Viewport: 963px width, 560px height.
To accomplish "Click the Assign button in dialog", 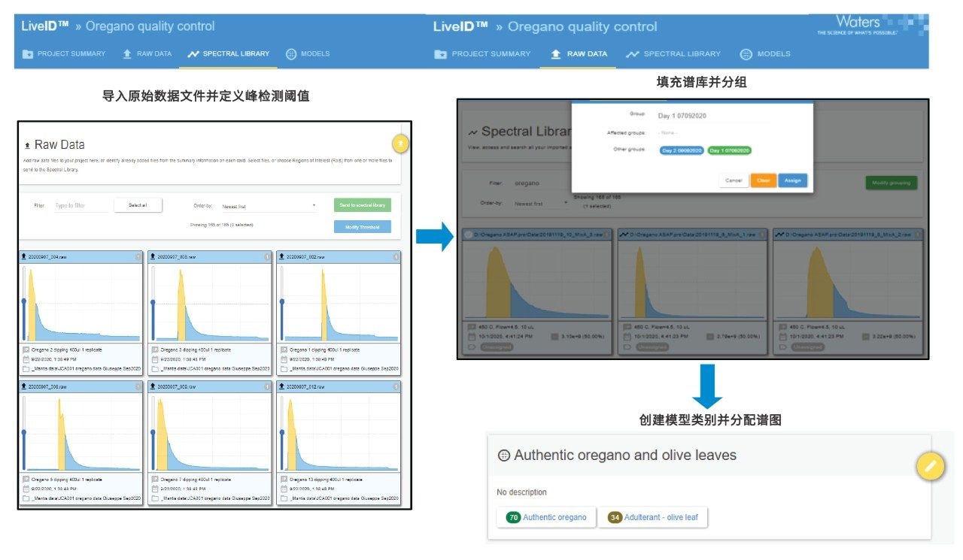I will [x=792, y=180].
